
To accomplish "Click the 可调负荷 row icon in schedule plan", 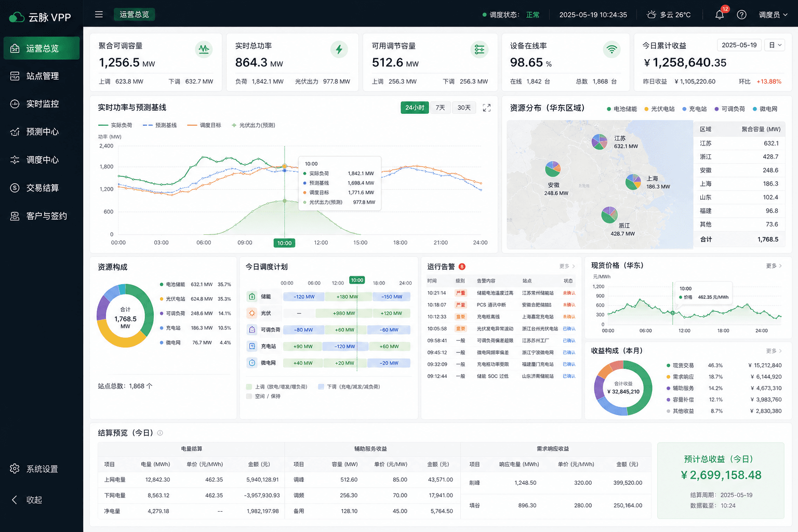I will click(252, 329).
